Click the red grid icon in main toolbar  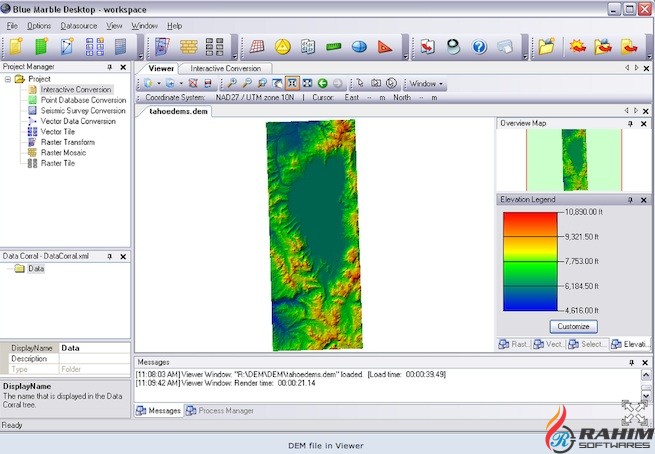(257, 47)
